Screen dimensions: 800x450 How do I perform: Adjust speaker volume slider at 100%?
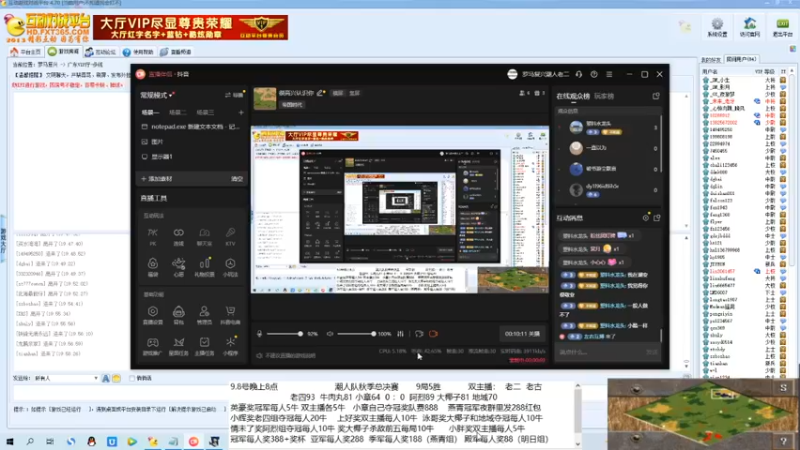(356, 334)
